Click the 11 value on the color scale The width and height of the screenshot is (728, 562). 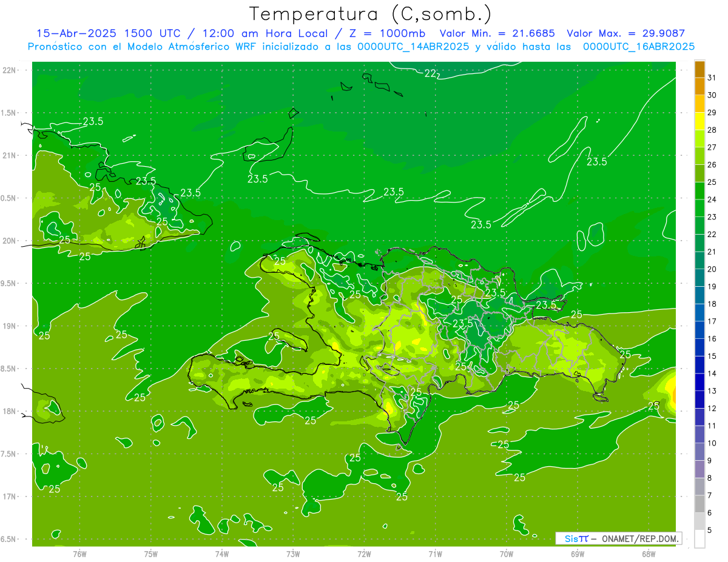point(712,426)
